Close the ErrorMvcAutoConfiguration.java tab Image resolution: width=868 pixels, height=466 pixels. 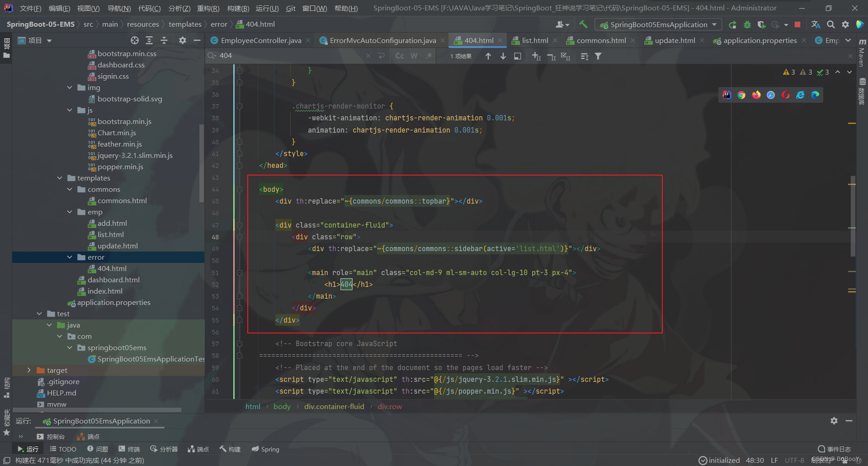pos(443,41)
